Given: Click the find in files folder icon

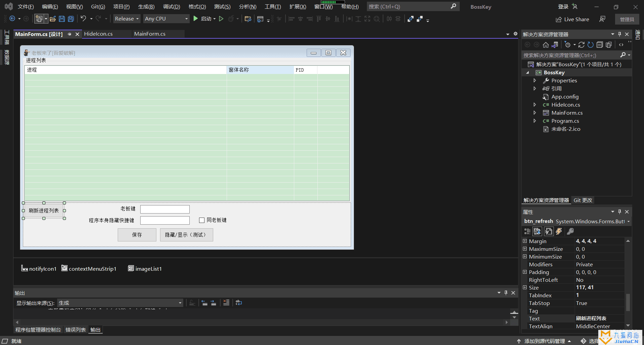Looking at the screenshot, I should (248, 19).
